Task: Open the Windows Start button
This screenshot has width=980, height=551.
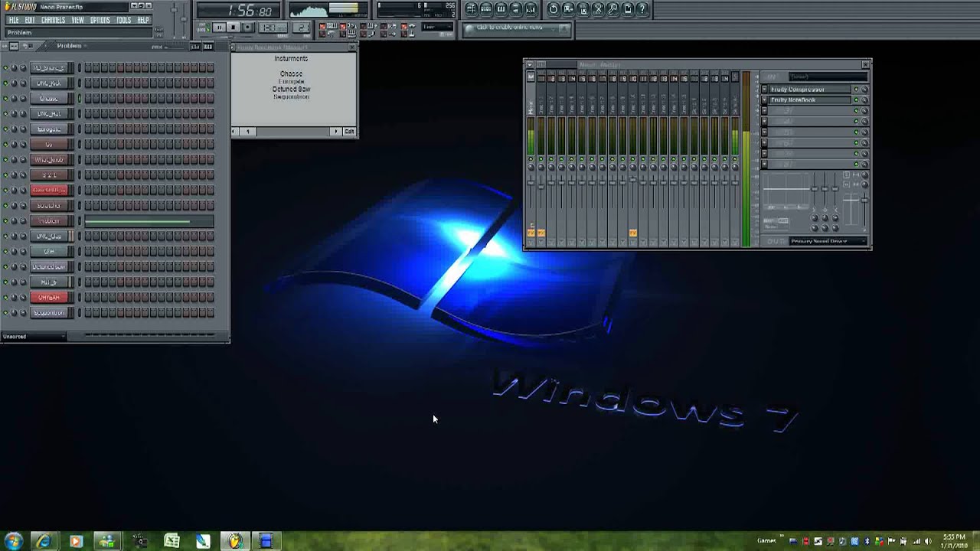Action: (x=13, y=541)
